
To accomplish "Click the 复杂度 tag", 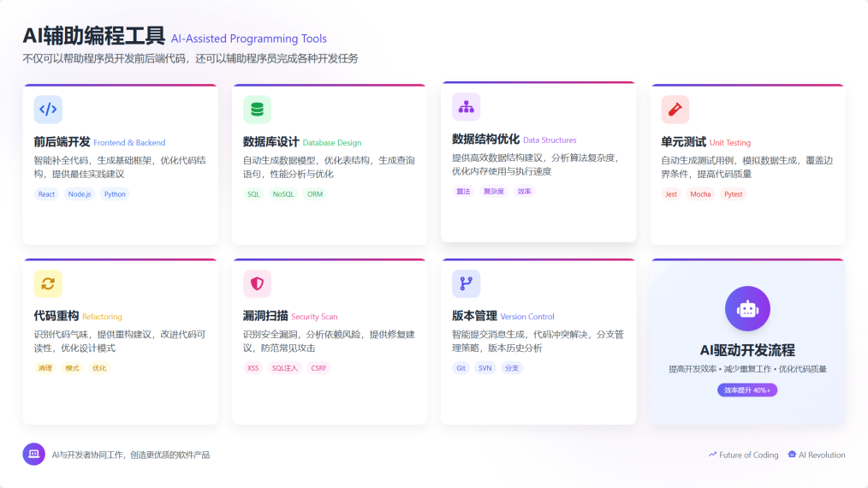I will 494,192.
